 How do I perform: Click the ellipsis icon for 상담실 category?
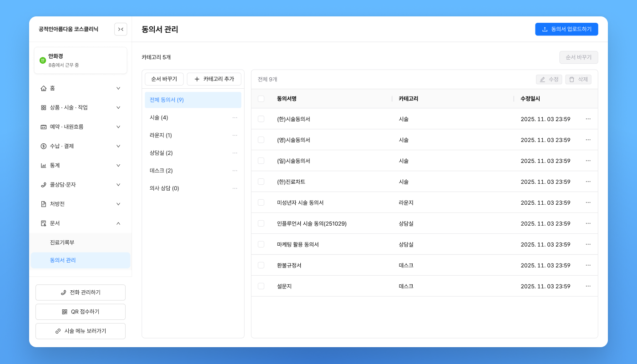[x=235, y=153]
